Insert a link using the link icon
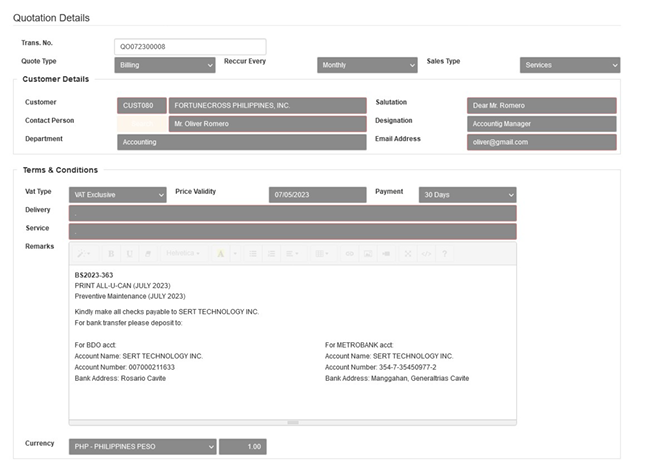 click(x=349, y=254)
